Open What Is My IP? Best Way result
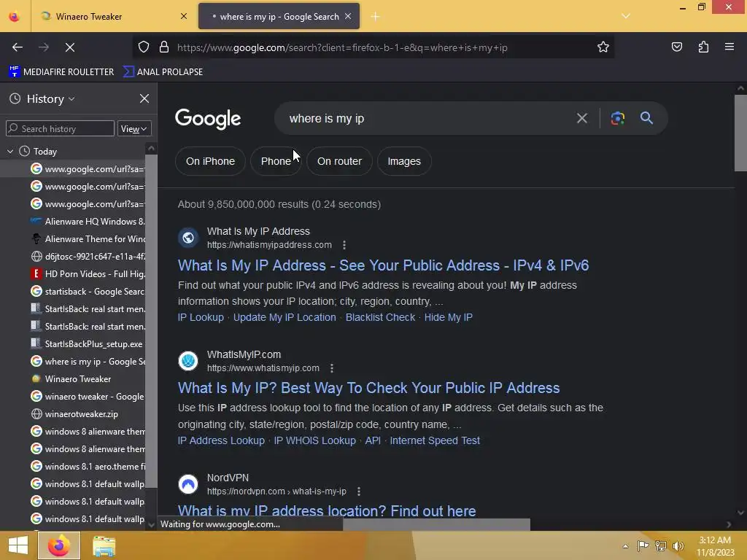Screen dimensions: 747x560 tap(368, 388)
